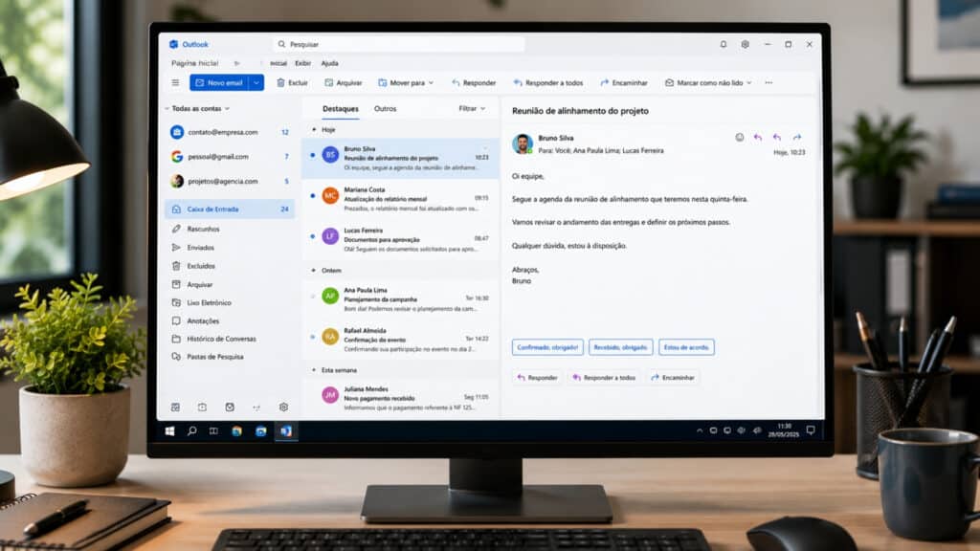980x551 pixels.
Task: Archive message with Arquivar toolbar button
Action: click(x=344, y=82)
